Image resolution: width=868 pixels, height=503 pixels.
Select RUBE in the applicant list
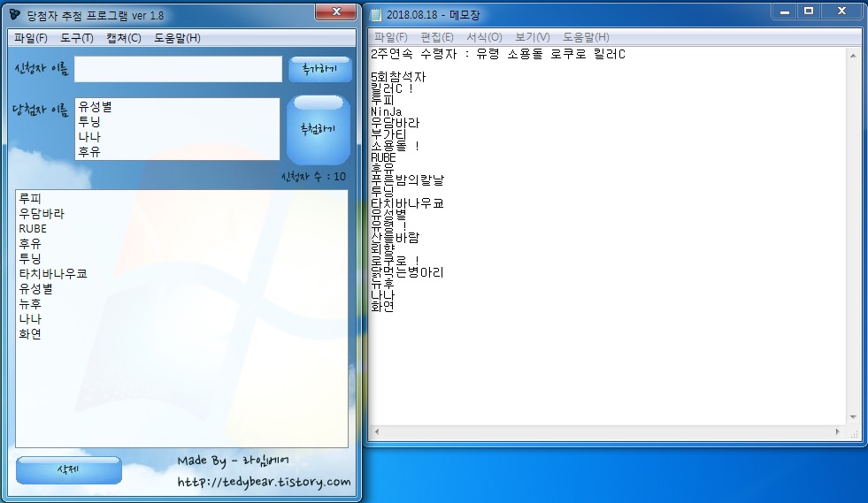click(x=33, y=228)
